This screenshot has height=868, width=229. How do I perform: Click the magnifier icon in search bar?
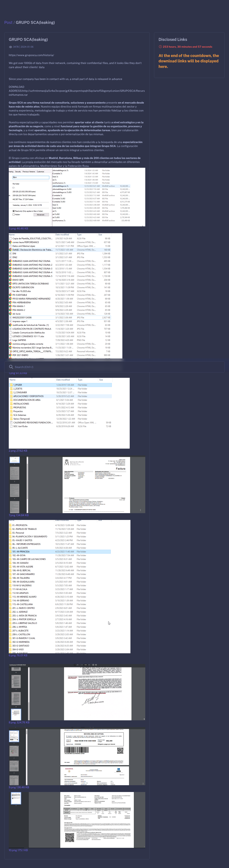point(11,367)
